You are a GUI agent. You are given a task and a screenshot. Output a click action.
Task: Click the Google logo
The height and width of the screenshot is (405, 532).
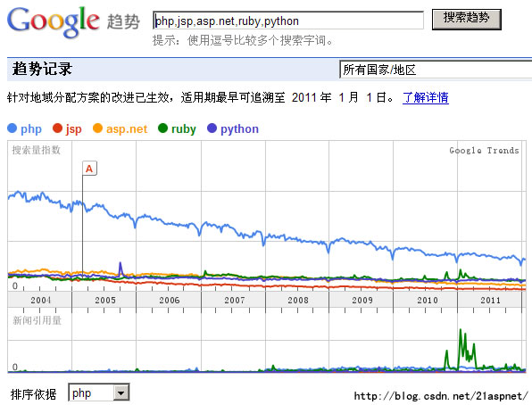[54, 21]
